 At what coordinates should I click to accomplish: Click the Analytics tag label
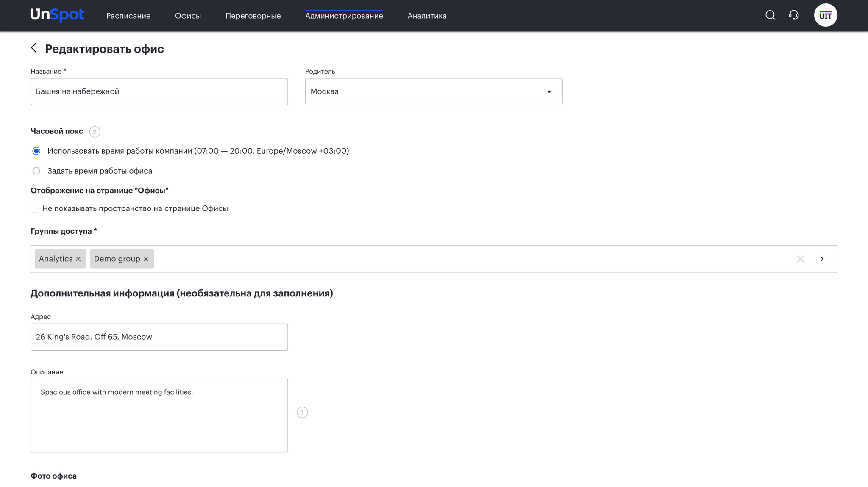tap(56, 259)
